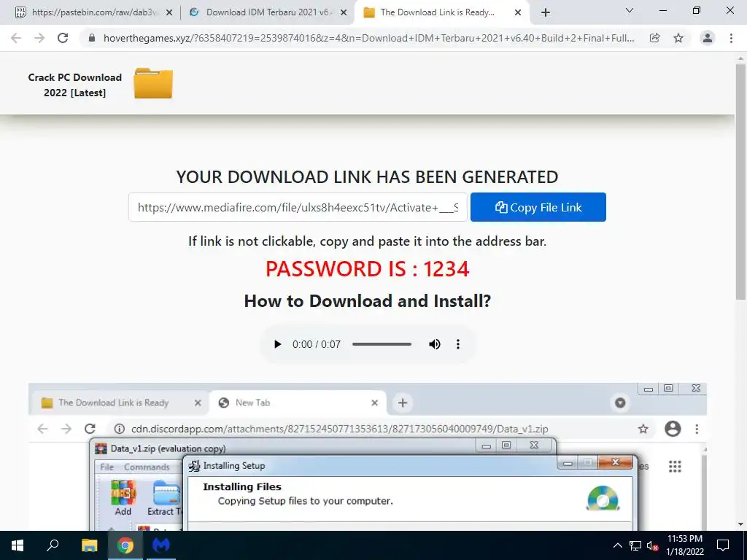Open File Explorer from the taskbar
Image resolution: width=747 pixels, height=560 pixels.
(89, 545)
